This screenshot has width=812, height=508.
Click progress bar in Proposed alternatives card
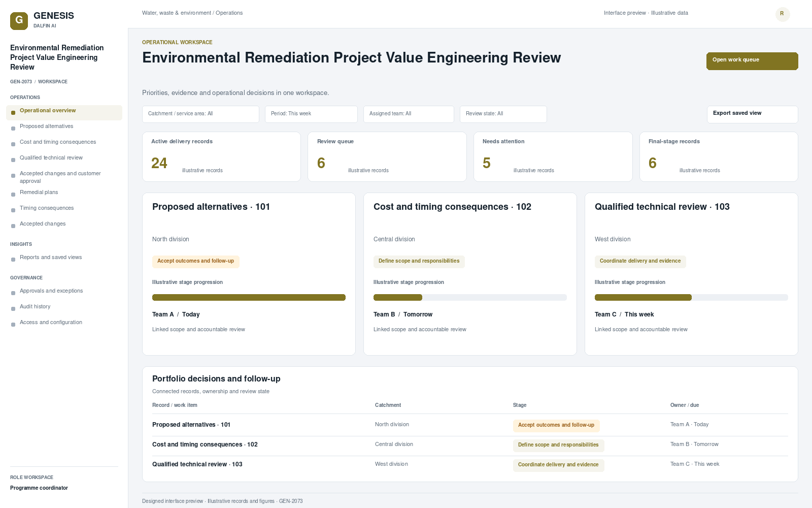click(249, 298)
